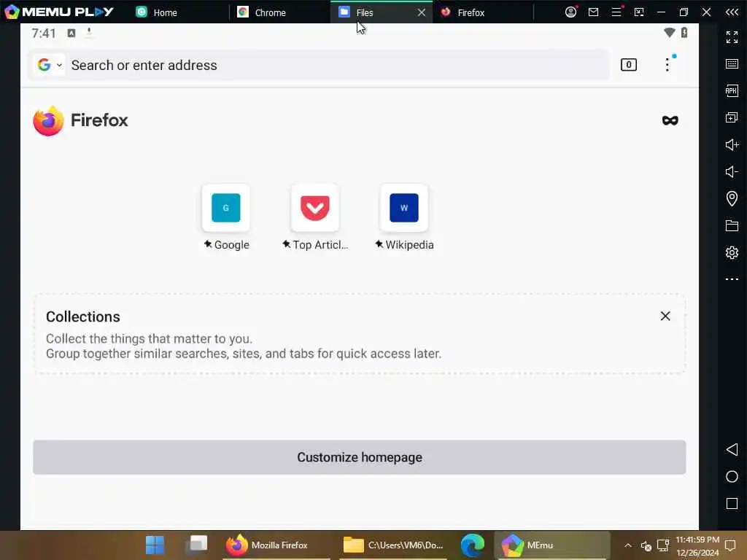Open MEmu account profile icon

[570, 12]
